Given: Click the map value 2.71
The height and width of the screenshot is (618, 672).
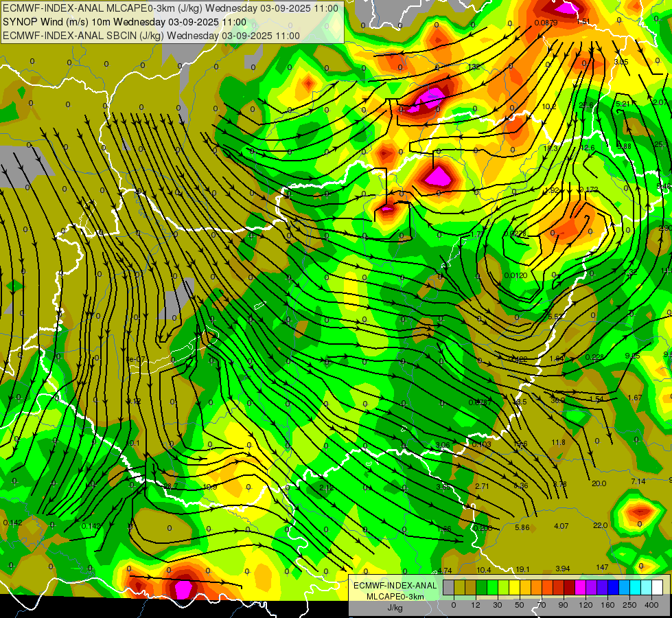Looking at the screenshot, I should tap(482, 486).
